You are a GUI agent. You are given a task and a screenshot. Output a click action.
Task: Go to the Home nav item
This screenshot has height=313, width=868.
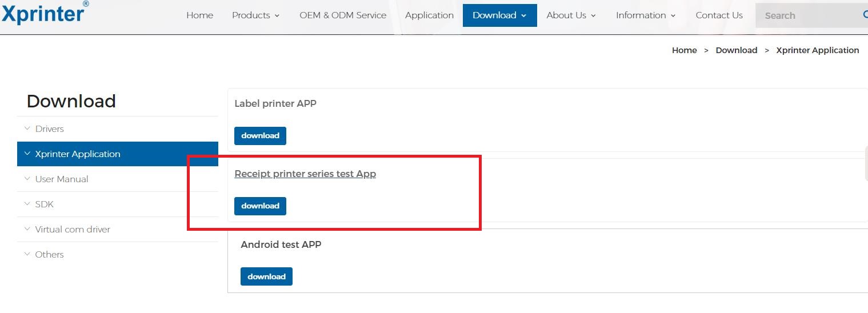pyautogui.click(x=200, y=15)
